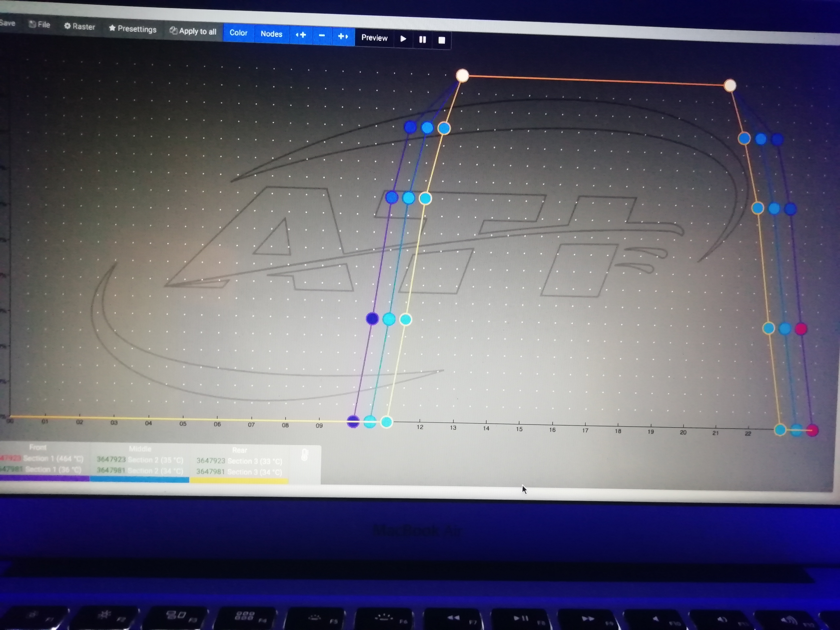Open the File menu
Viewport: 840px width, 630px height.
[40, 25]
